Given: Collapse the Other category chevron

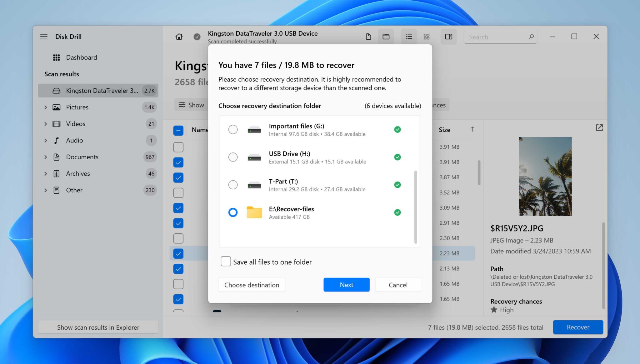Looking at the screenshot, I should point(46,190).
